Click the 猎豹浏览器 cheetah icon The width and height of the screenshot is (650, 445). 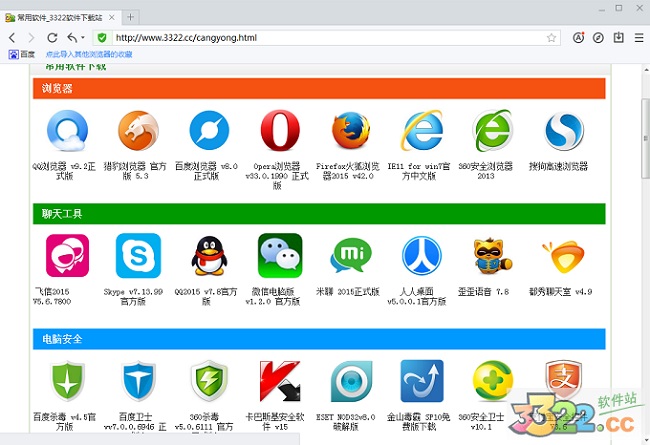[138, 131]
